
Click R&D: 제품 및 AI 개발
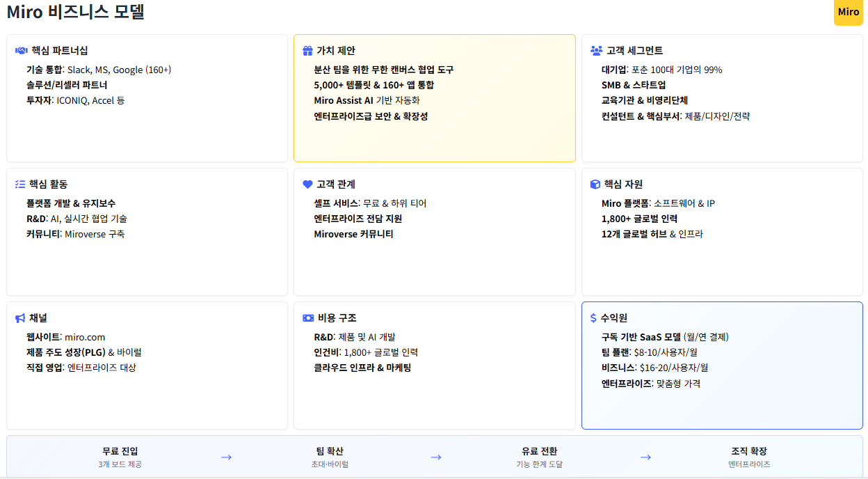(355, 337)
